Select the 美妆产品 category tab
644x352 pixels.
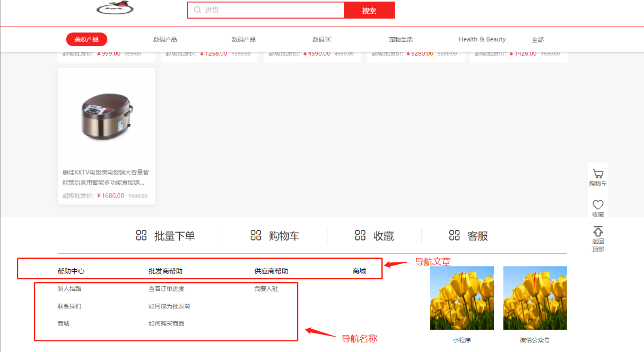tap(86, 40)
